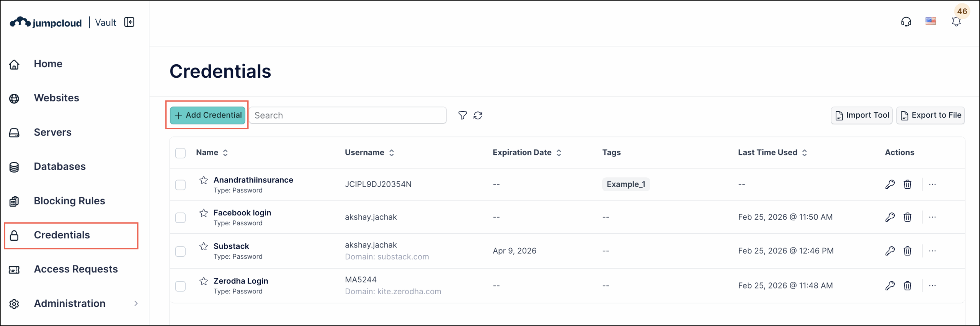Open the Anandrathiinsurance credential name
Viewport: 980px width, 326px height.
[253, 180]
